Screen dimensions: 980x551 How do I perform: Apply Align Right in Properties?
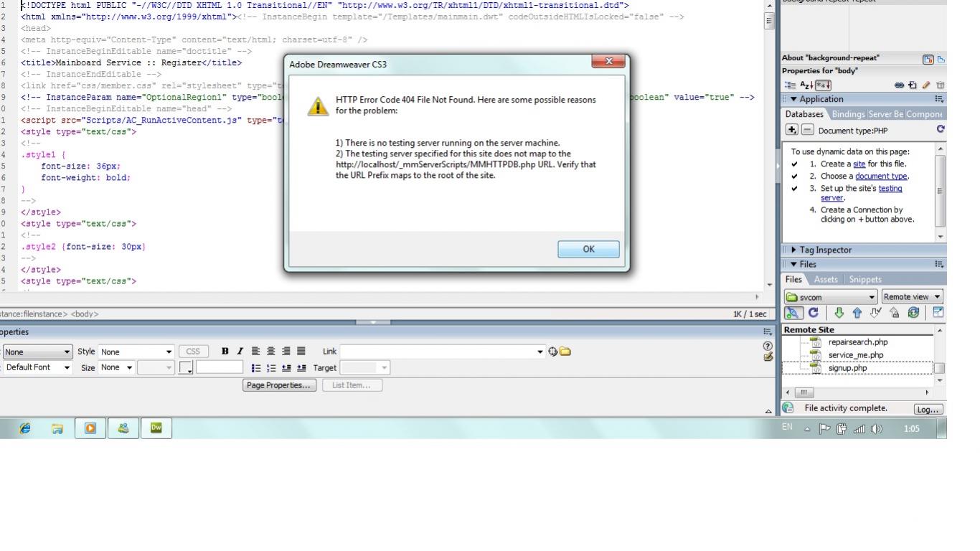[x=286, y=352]
